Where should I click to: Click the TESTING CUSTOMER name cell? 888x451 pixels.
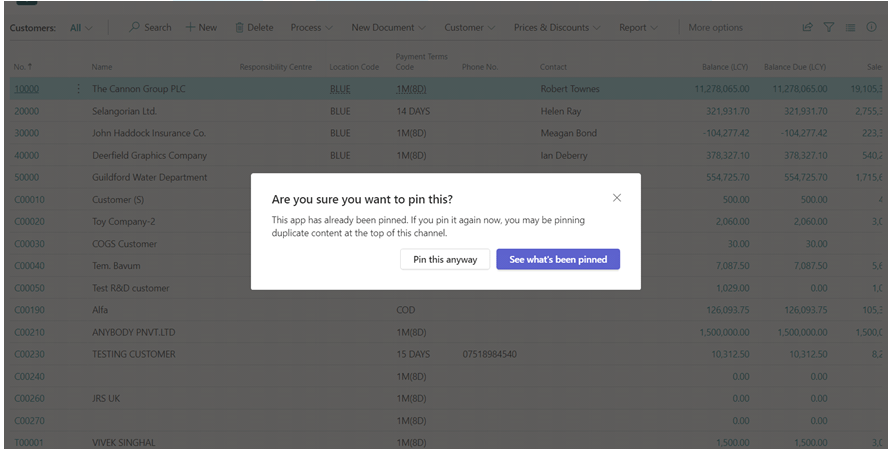(134, 354)
